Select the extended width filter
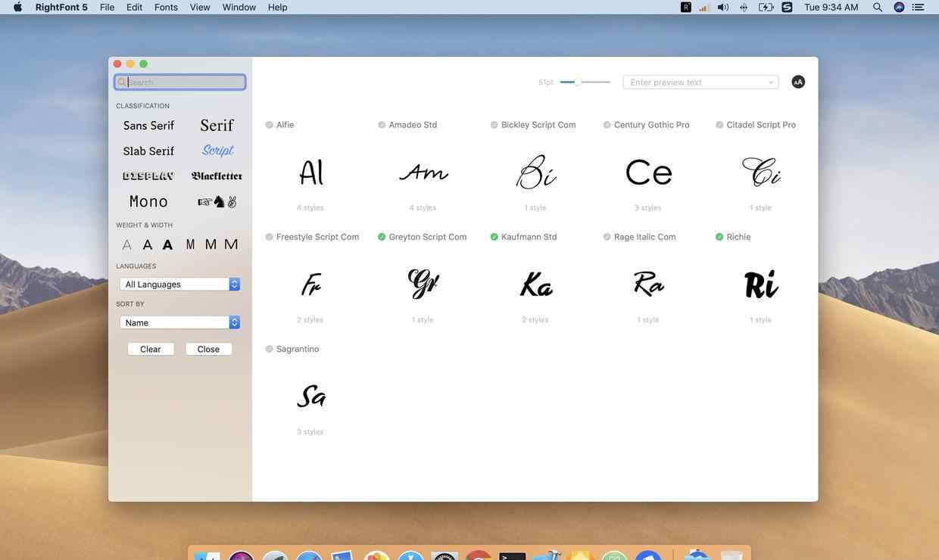This screenshot has width=939, height=560. [x=231, y=244]
